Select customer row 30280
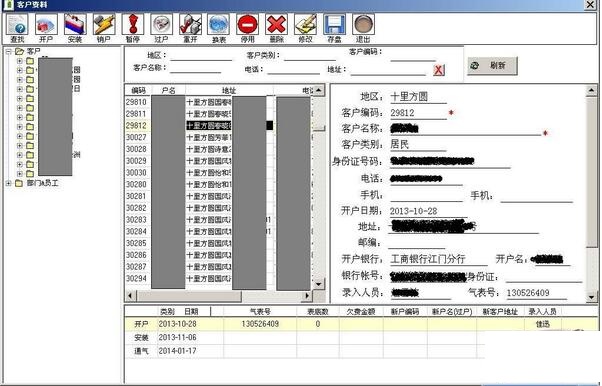This screenshot has height=386, width=602. click(x=218, y=184)
